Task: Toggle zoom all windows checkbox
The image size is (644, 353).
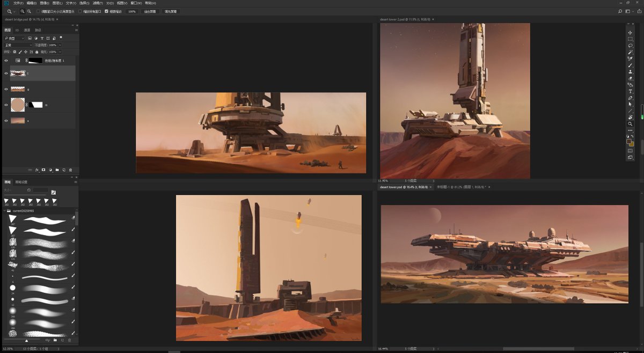Action: pos(80,11)
